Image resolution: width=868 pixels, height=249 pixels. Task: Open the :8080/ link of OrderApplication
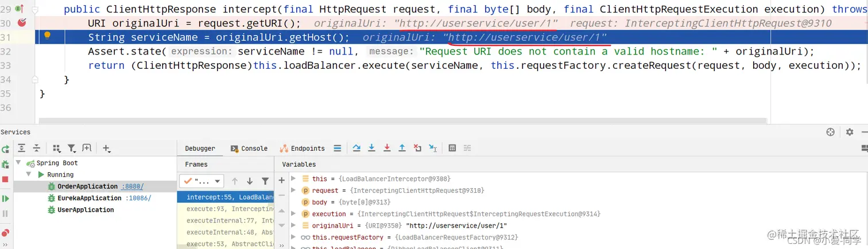pos(133,186)
